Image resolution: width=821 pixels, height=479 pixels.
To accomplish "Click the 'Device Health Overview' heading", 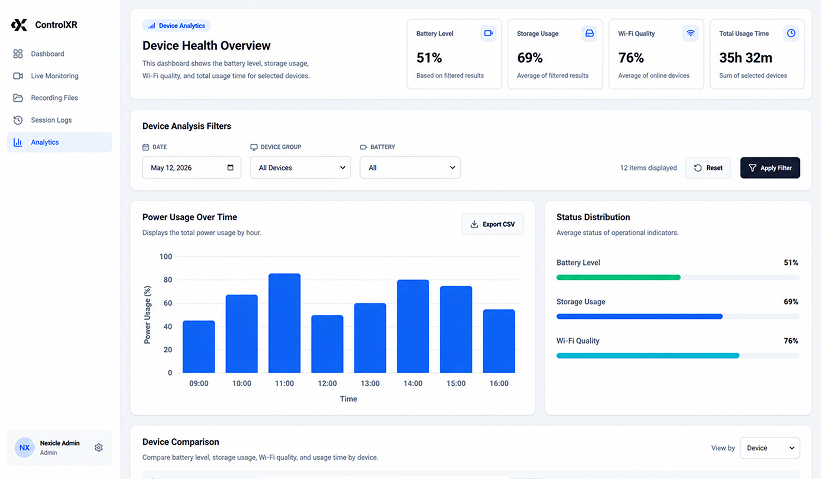I will pyautogui.click(x=206, y=46).
